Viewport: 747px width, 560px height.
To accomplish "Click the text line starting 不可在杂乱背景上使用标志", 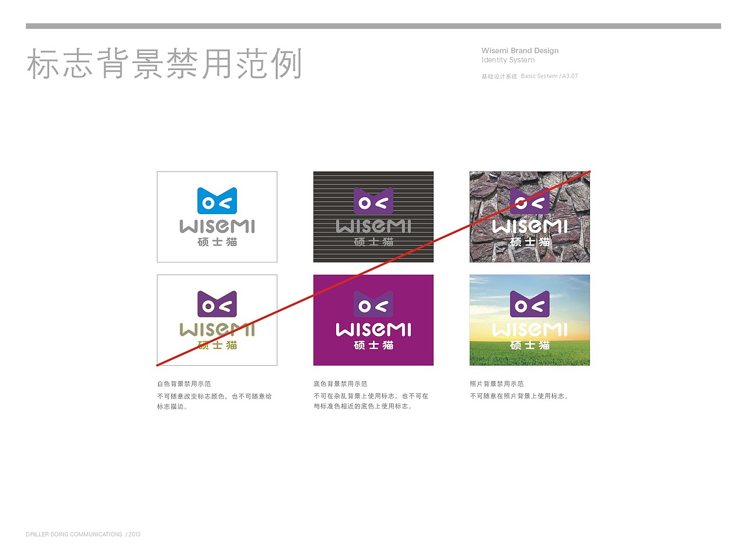I will (371, 396).
